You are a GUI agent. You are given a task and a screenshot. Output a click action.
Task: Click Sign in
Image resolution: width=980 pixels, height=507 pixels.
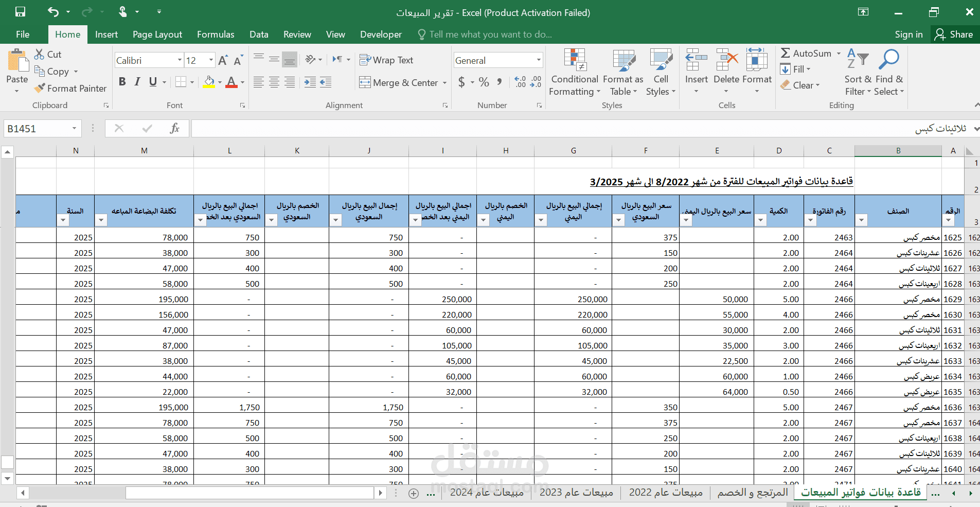point(908,34)
